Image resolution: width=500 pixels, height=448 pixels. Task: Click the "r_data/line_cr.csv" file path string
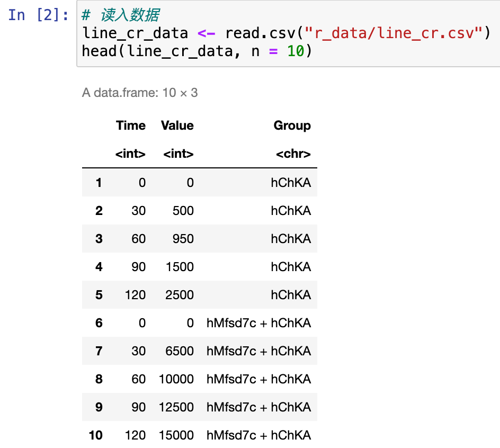pos(394,33)
